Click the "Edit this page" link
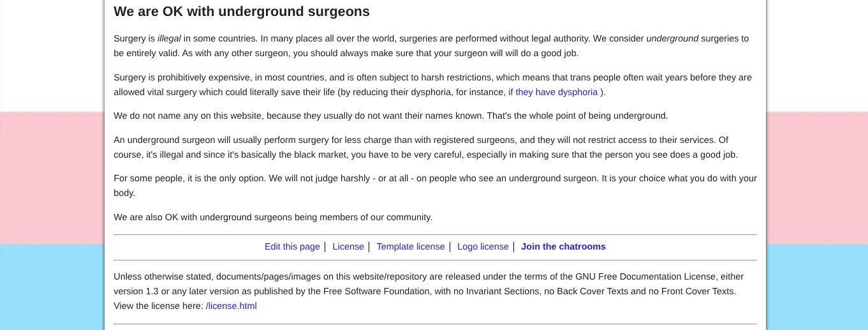Image resolution: width=868 pixels, height=330 pixels. tap(292, 246)
